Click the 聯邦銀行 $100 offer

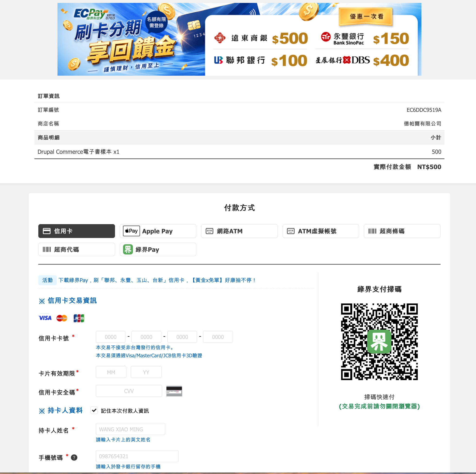(x=260, y=60)
